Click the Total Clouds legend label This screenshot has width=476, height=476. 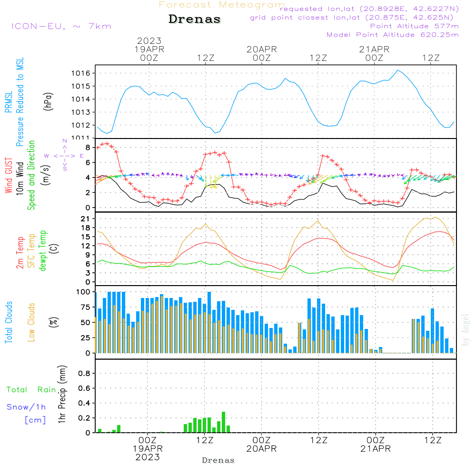[x=9, y=322]
